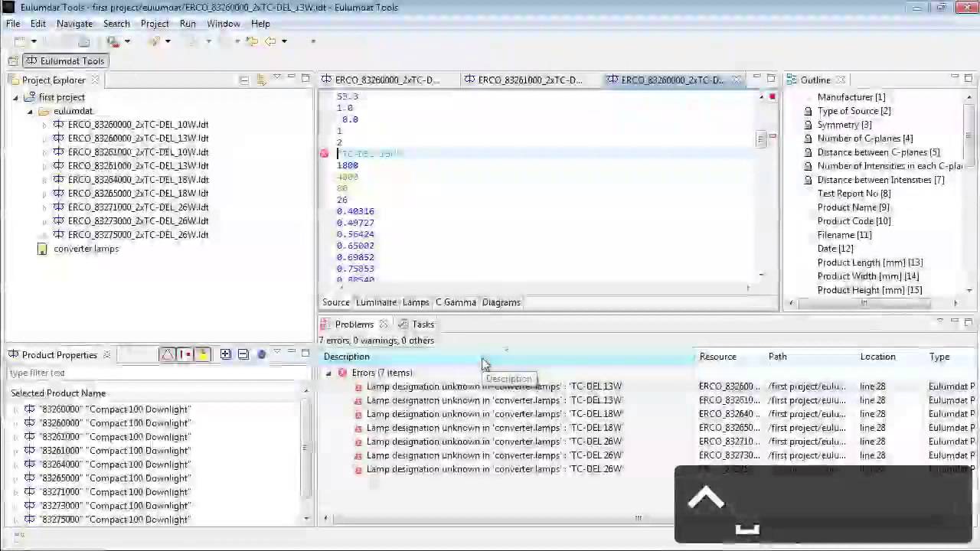Collapse the eulumdat folder node

pos(30,112)
